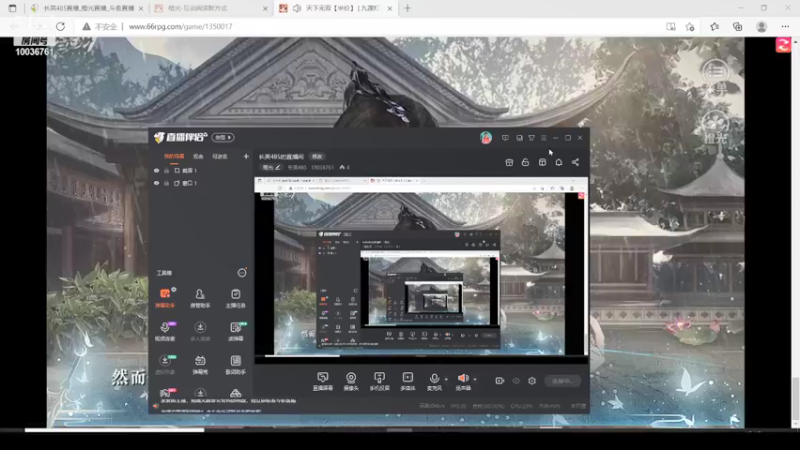800x450 pixels.
Task: Open a new browser tab
Action: [407, 8]
